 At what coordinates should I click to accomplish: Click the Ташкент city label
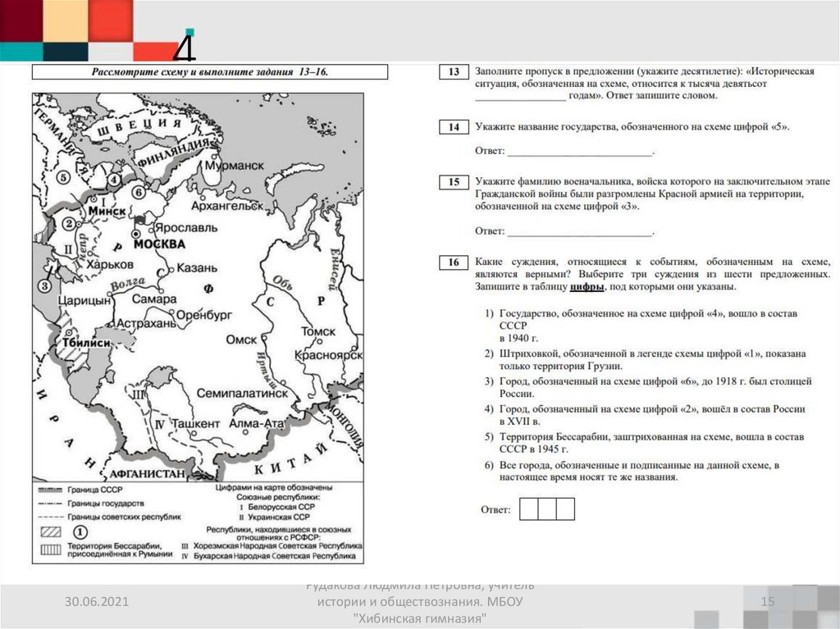[x=195, y=424]
